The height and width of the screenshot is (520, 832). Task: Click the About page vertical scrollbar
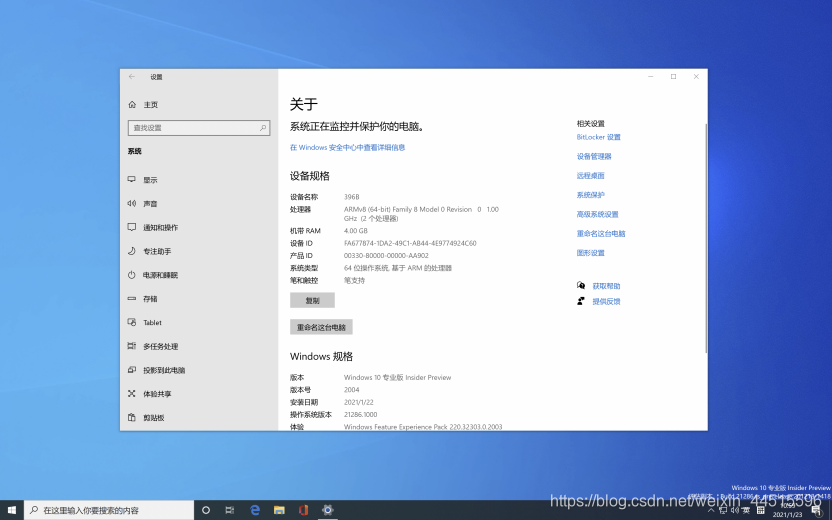coord(706,238)
